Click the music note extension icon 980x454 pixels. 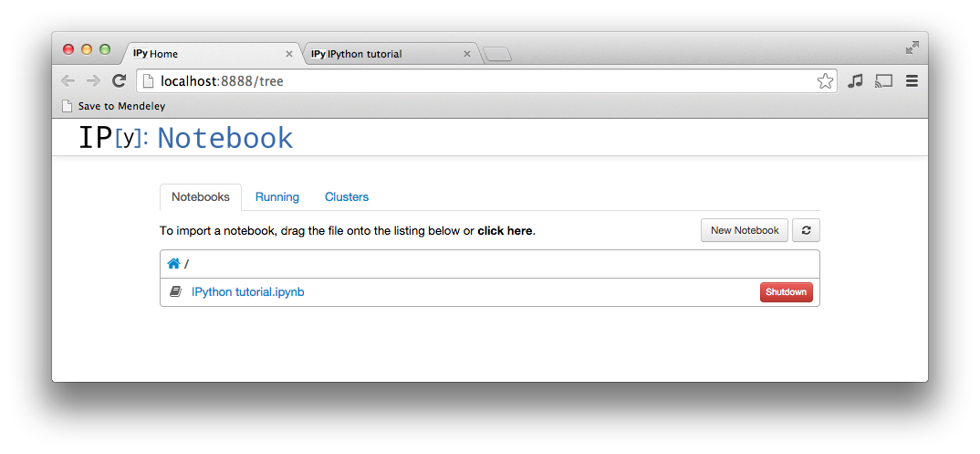[x=855, y=81]
